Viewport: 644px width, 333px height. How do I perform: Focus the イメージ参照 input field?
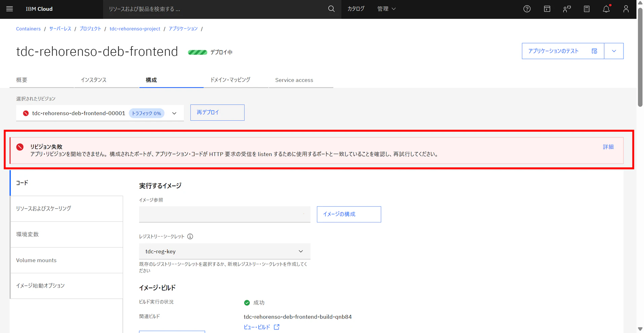pos(224,214)
